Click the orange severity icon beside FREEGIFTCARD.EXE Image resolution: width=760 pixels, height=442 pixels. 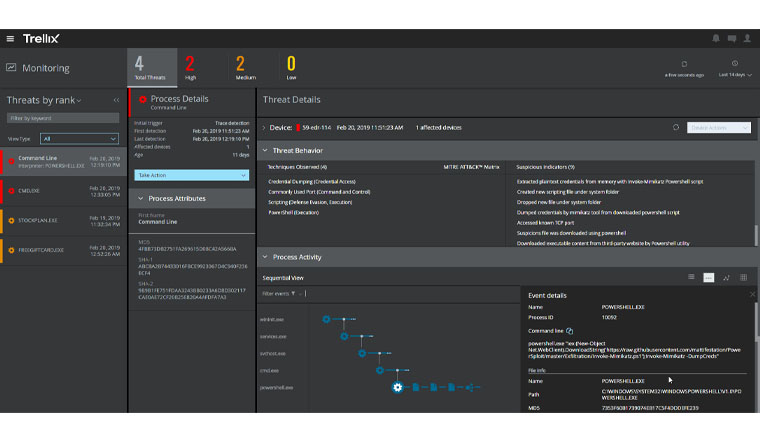point(11,251)
